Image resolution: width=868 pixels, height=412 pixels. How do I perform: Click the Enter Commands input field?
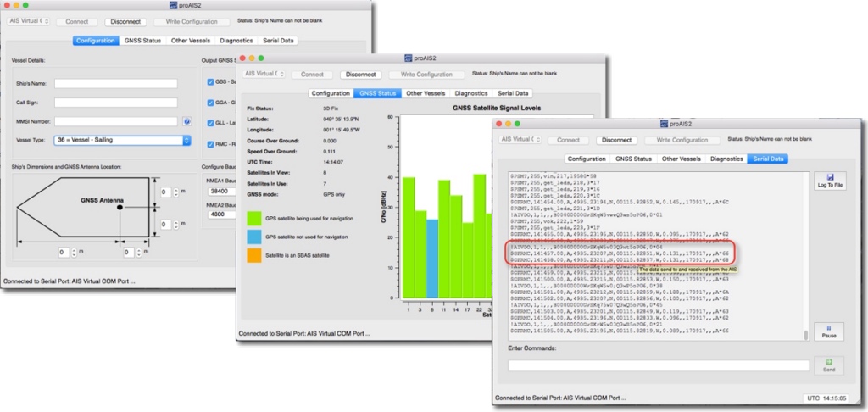(658, 365)
